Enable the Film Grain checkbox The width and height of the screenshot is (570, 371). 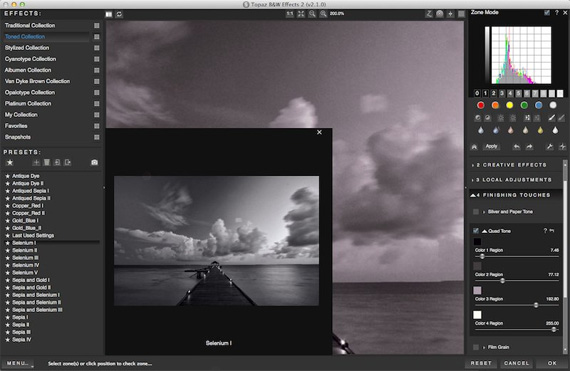[x=476, y=347]
